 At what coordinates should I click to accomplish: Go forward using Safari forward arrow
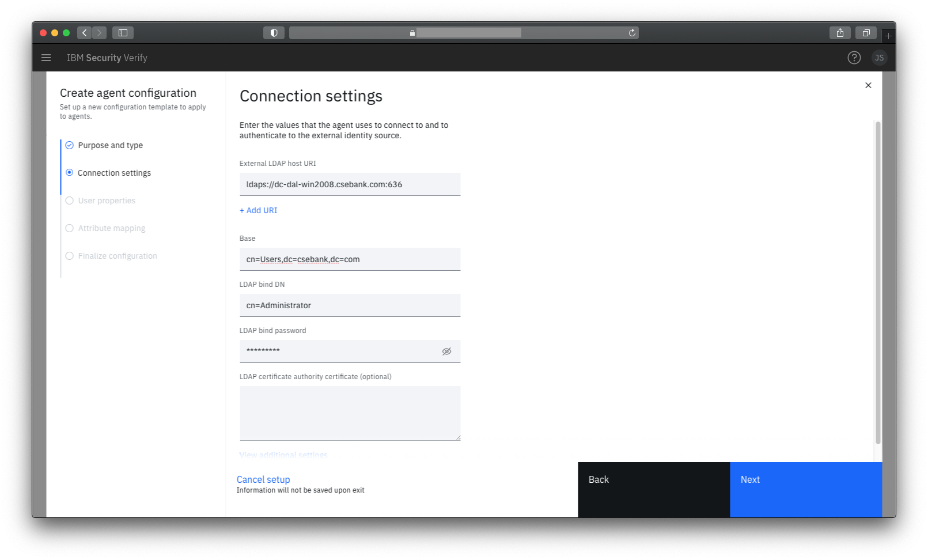[99, 33]
